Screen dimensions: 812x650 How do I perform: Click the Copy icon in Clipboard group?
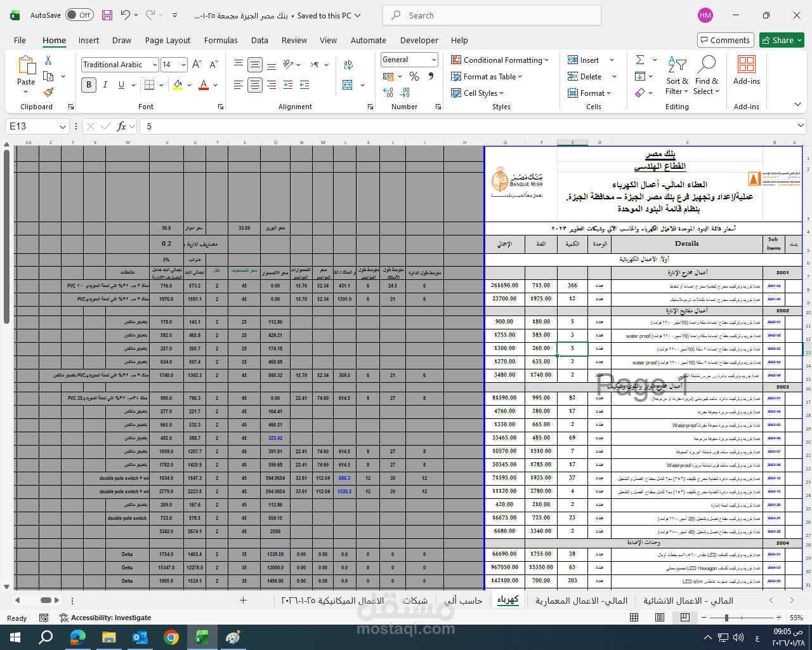coord(48,76)
